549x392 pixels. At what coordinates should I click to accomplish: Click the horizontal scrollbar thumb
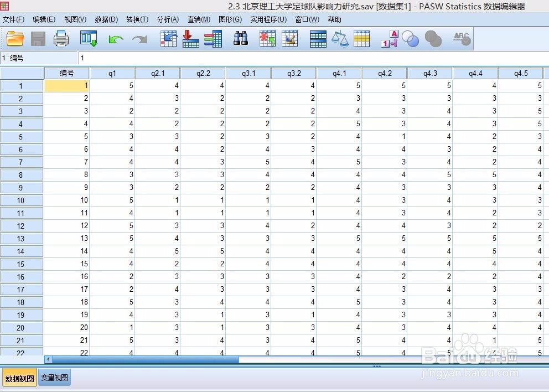[x=146, y=359]
